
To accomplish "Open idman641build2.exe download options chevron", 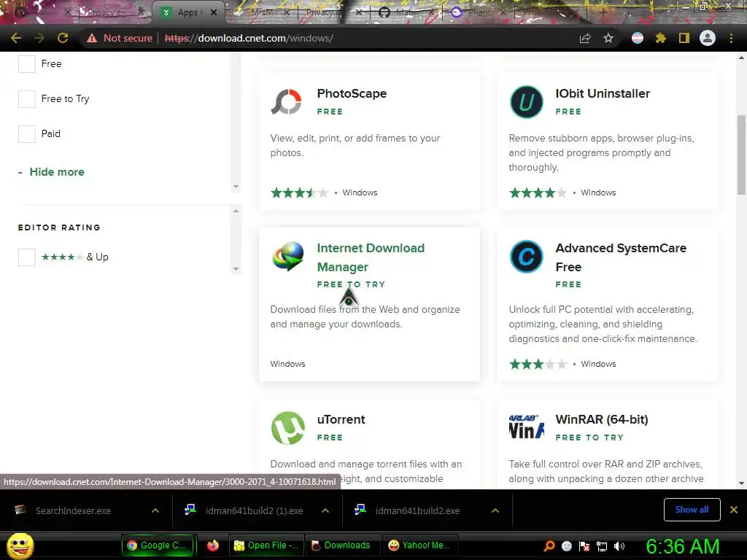I will pos(495,510).
